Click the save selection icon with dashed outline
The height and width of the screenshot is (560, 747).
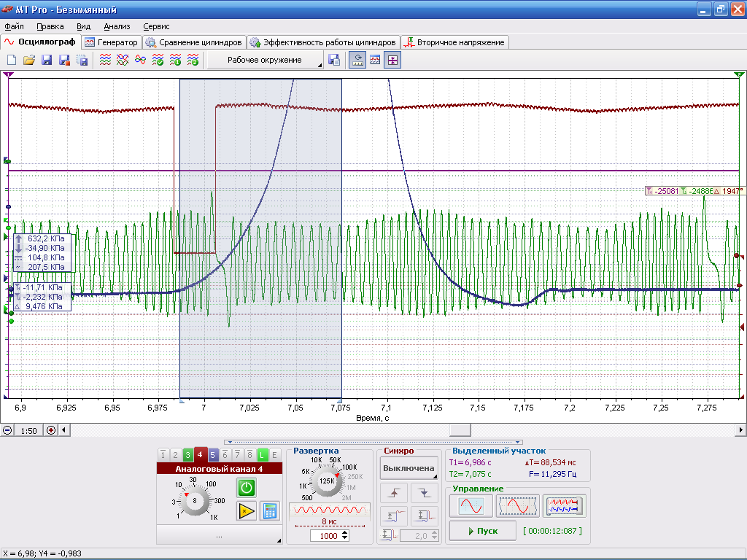pyautogui.click(x=82, y=60)
